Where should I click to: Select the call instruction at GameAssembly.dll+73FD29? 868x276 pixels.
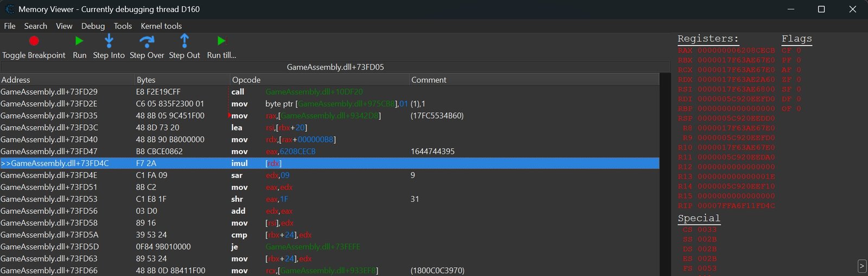pyautogui.click(x=329, y=92)
